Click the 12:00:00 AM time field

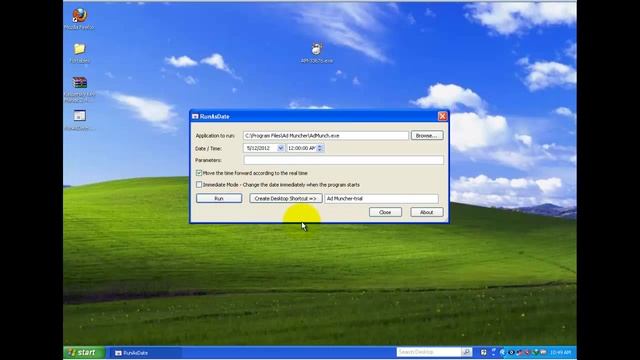pyautogui.click(x=302, y=148)
